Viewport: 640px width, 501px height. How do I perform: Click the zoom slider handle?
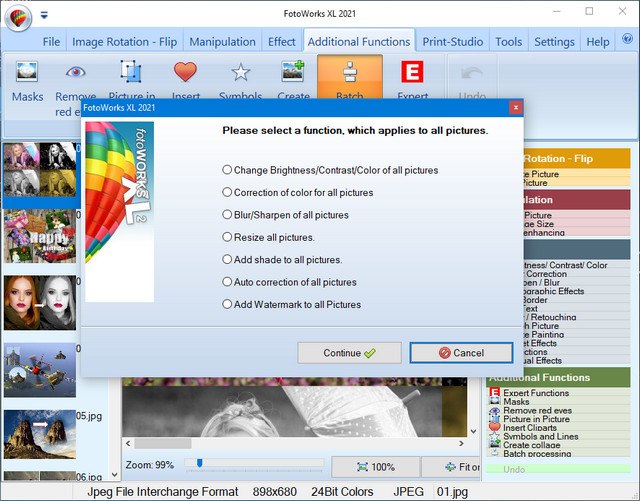click(199, 463)
